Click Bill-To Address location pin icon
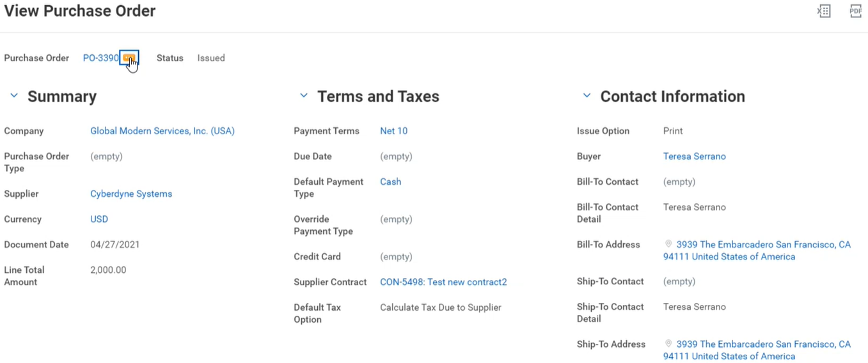This screenshot has width=868, height=363. click(668, 244)
